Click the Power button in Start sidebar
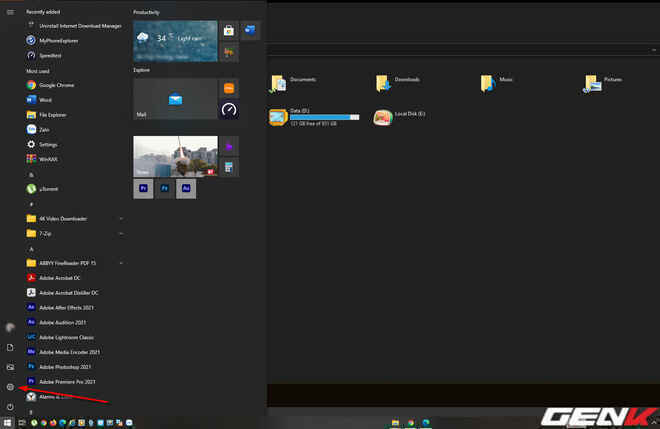 click(10, 407)
